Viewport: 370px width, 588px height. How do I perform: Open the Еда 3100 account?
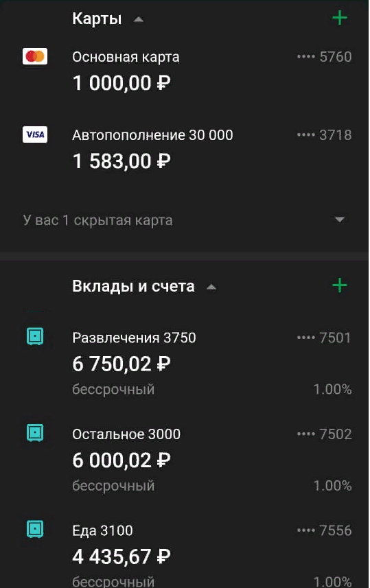[185, 555]
